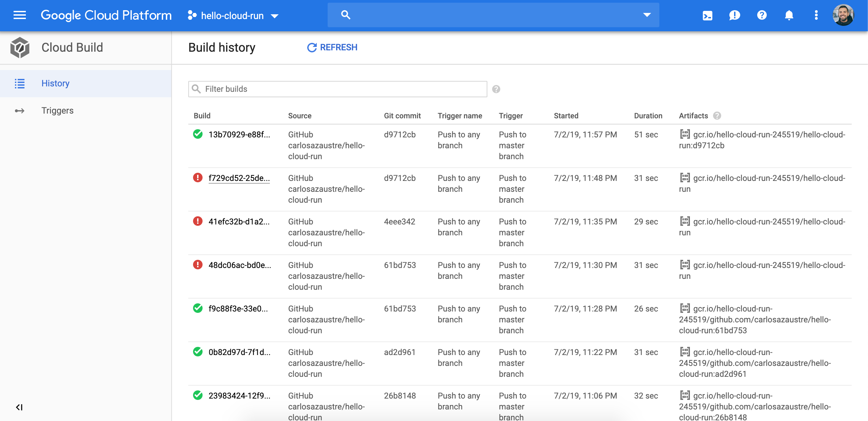Viewport: 868px width, 421px height.
Task: Open build 41efc32b-d1a2
Action: tap(239, 222)
